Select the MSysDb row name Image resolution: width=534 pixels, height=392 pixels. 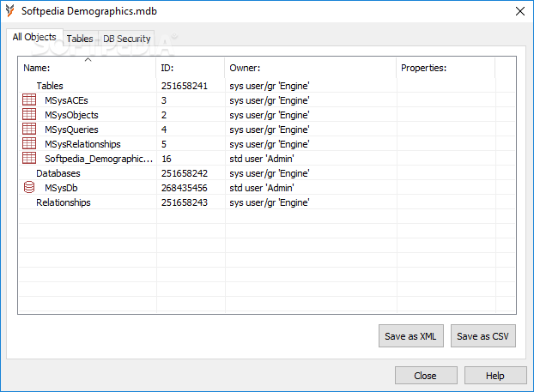point(61,188)
